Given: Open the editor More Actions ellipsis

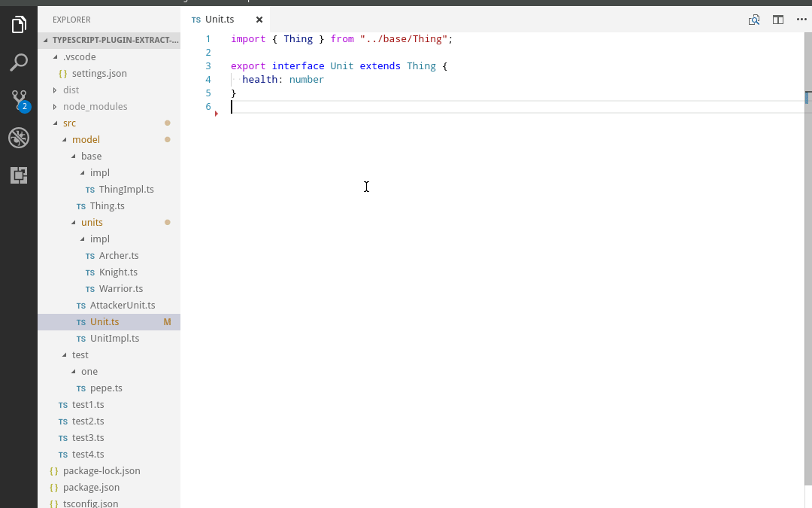Looking at the screenshot, I should tap(801, 19).
